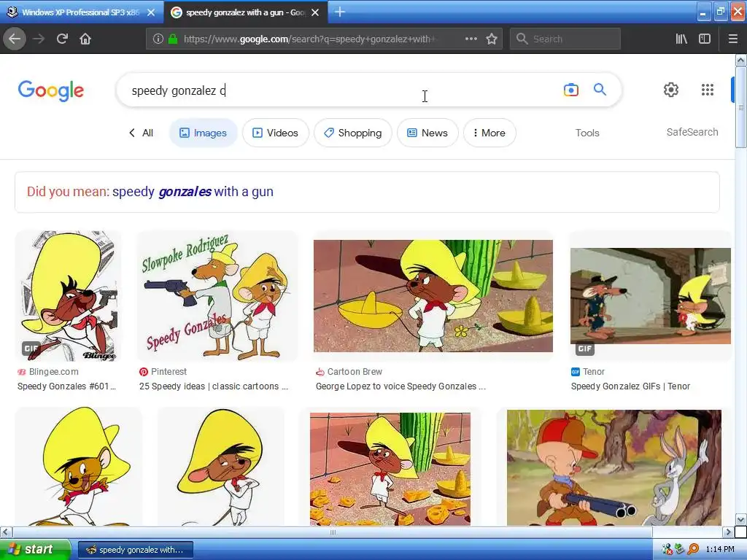Click the vertical scrollbar down arrow

[741, 519]
